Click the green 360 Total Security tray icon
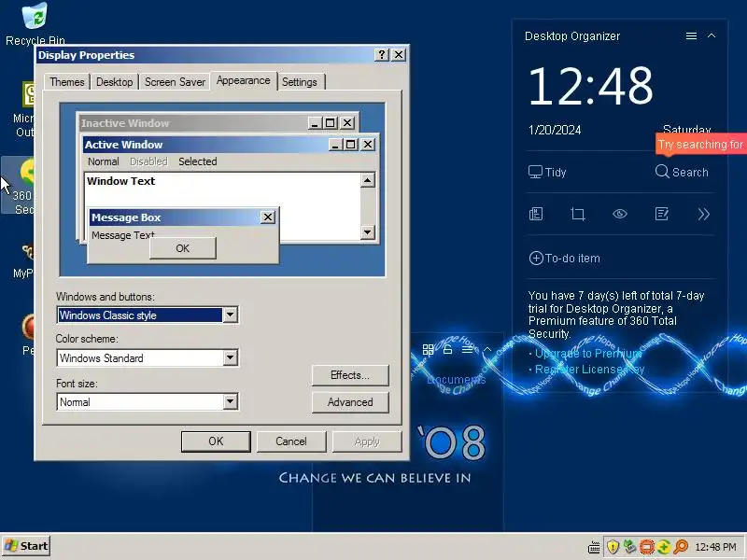Image resolution: width=747 pixels, height=560 pixels. pos(664,547)
